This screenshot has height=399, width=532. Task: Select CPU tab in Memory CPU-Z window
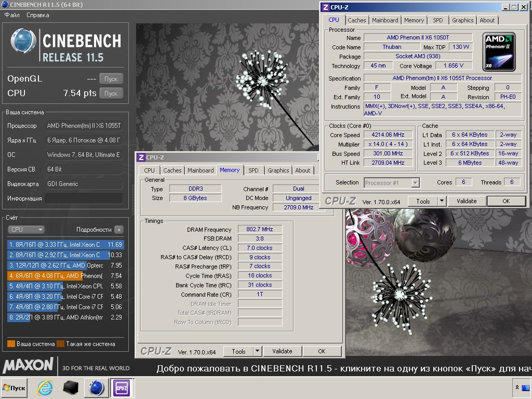coord(149,170)
